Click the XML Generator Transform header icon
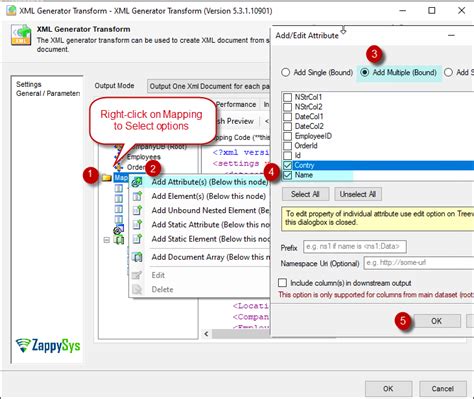Viewport: 474px width, 399px height. [x=21, y=35]
